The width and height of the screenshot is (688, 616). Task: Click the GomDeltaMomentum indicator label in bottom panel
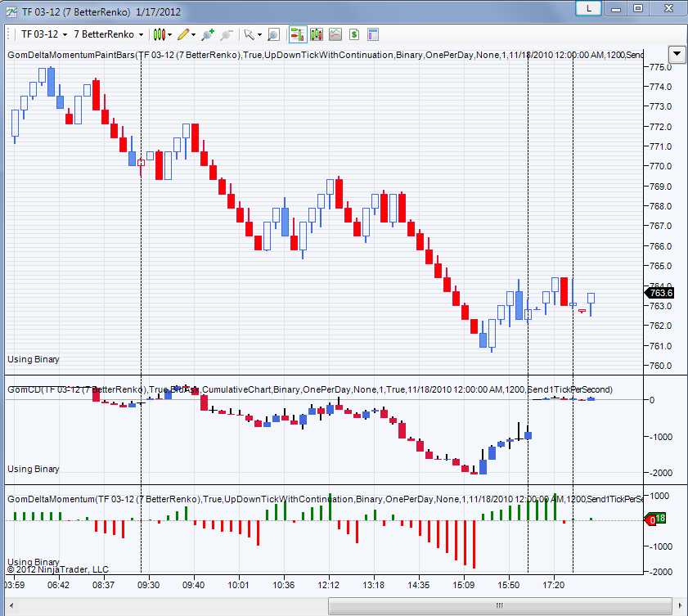click(x=325, y=499)
